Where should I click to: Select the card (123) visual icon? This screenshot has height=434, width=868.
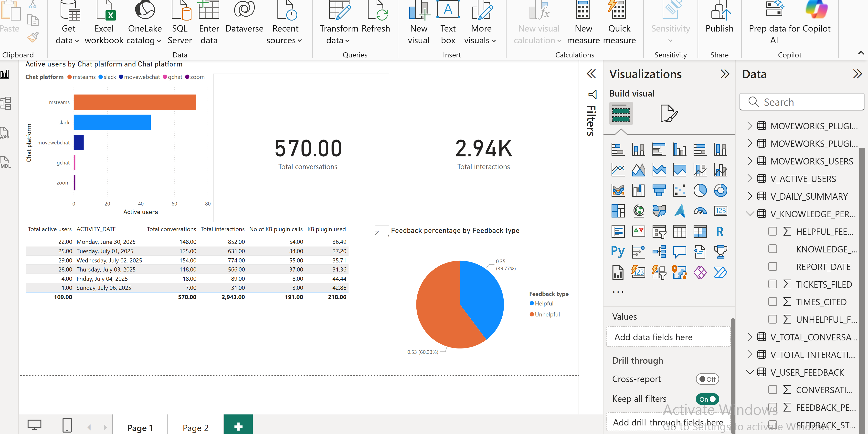(720, 211)
